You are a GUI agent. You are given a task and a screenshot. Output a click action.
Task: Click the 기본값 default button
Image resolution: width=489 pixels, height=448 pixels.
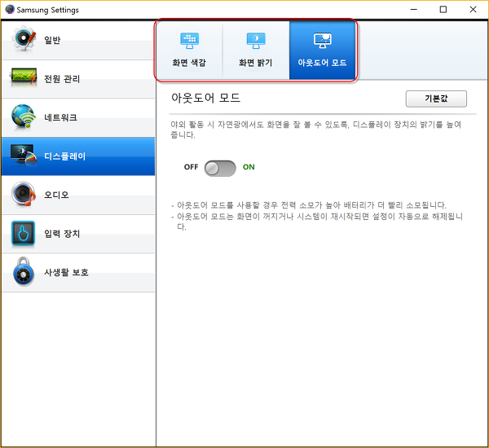(x=436, y=99)
